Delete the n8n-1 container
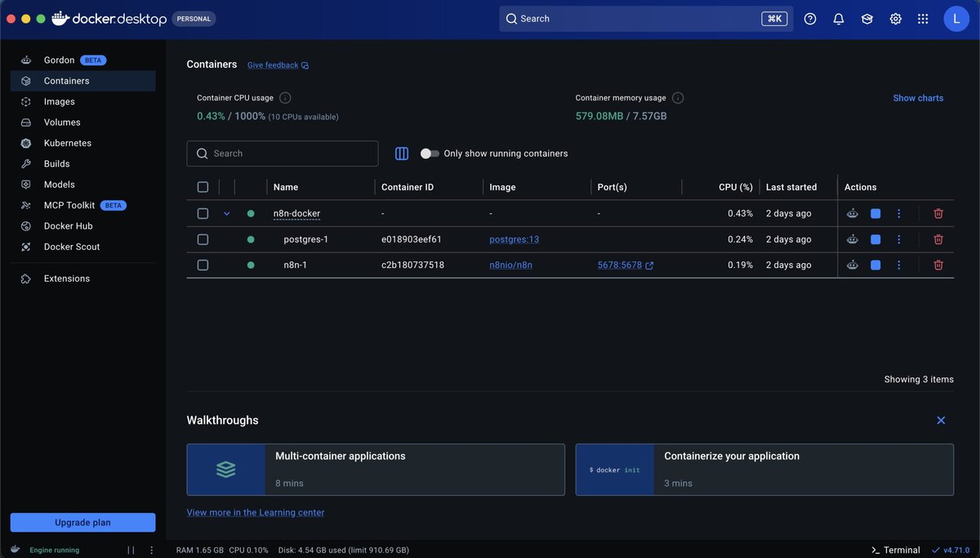The width and height of the screenshot is (980, 558). point(938,265)
